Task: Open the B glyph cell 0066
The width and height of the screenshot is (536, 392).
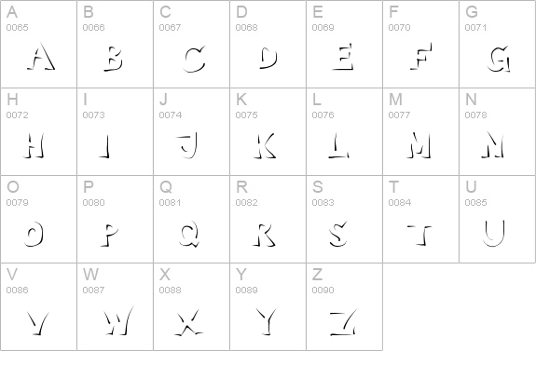Action: pyautogui.click(x=116, y=44)
